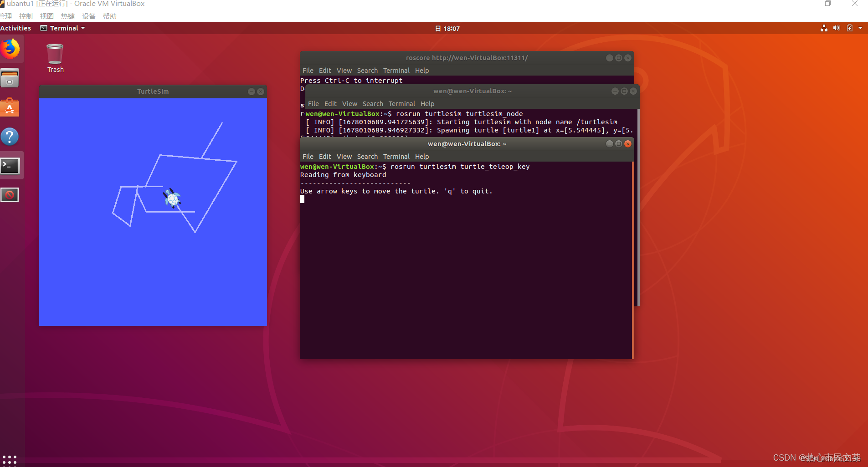Minimize the turtle_teleop_key terminal window
This screenshot has width=868, height=467.
609,144
